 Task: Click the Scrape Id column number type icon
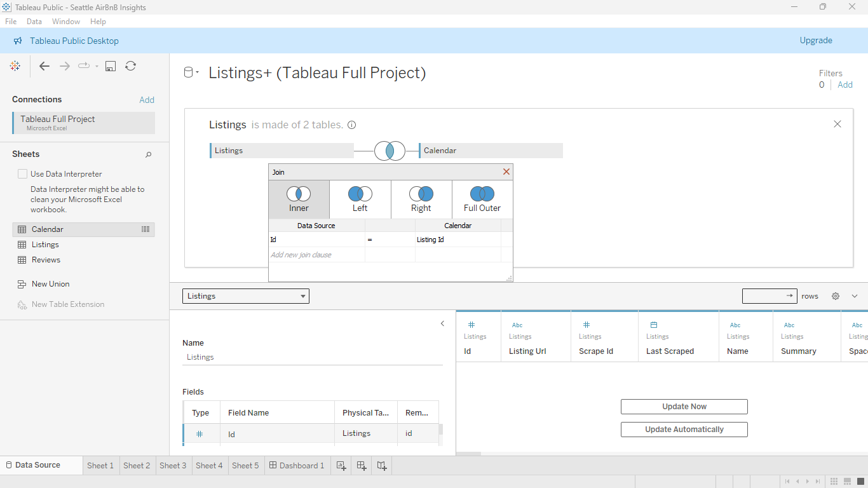click(x=587, y=325)
